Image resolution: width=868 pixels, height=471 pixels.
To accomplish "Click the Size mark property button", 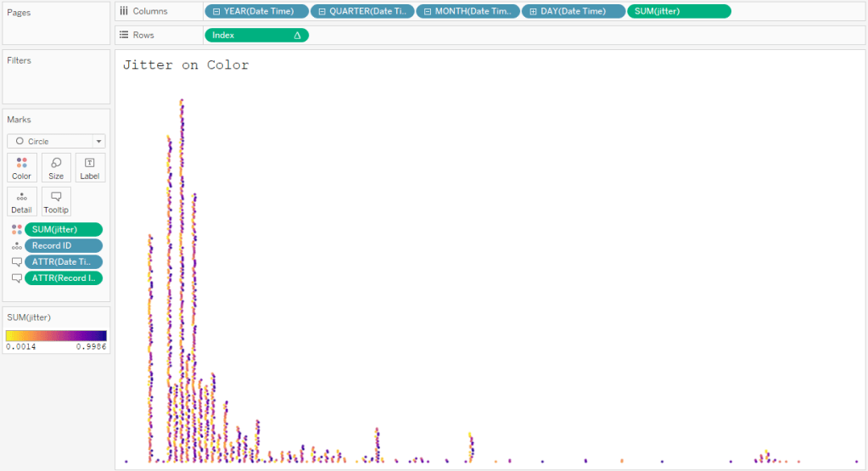I will (x=56, y=167).
